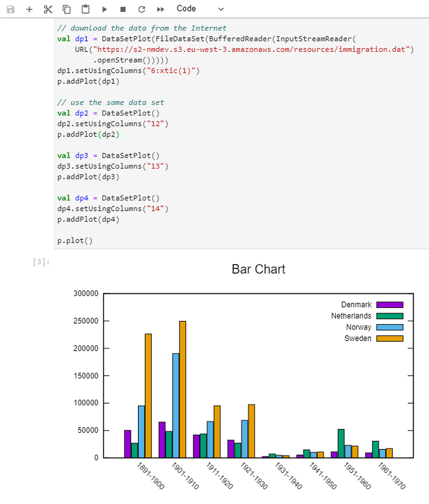The height and width of the screenshot is (504, 429).
Task: Click the 'use the same data set' comment
Action: [111, 103]
